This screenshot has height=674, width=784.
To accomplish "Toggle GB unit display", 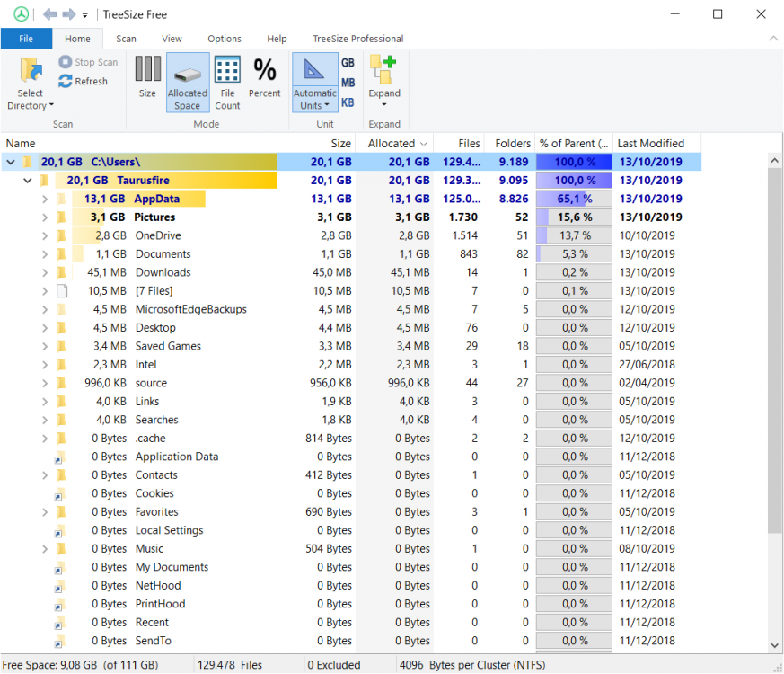I will [348, 63].
